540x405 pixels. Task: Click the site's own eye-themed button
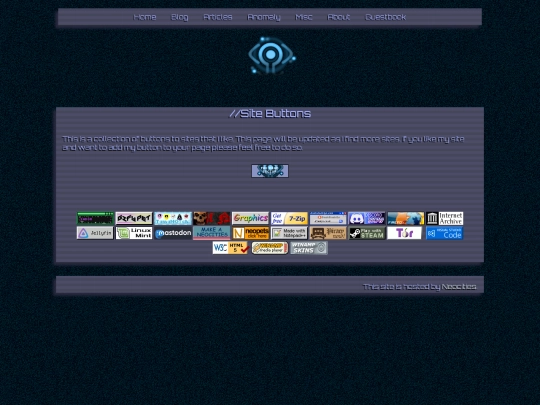[x=270, y=171]
